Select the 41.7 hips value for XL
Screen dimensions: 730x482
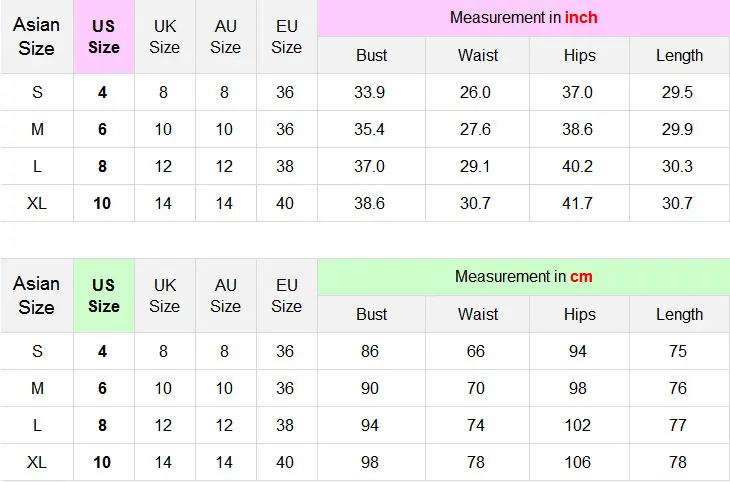click(x=577, y=203)
